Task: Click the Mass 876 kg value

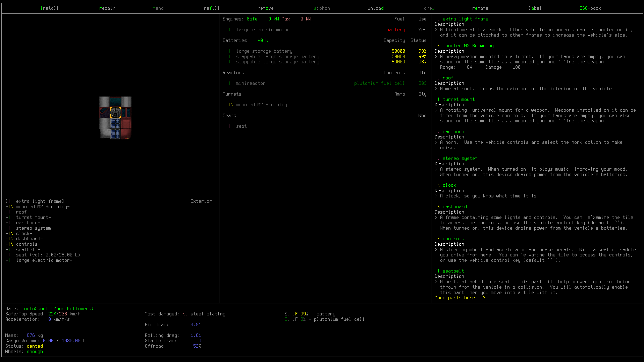Action: pos(35,336)
